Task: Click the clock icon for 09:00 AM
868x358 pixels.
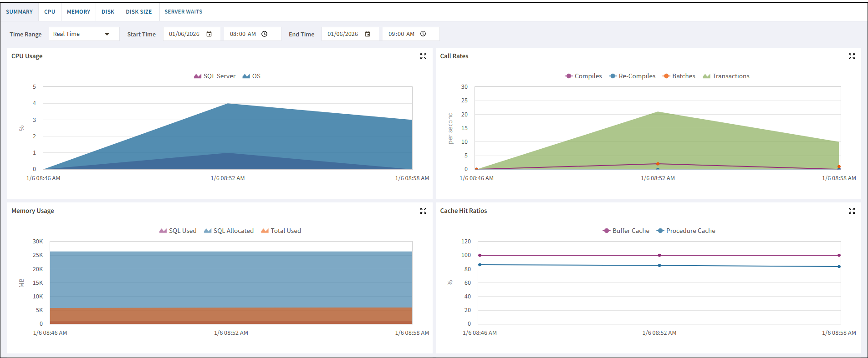Action: [x=423, y=34]
